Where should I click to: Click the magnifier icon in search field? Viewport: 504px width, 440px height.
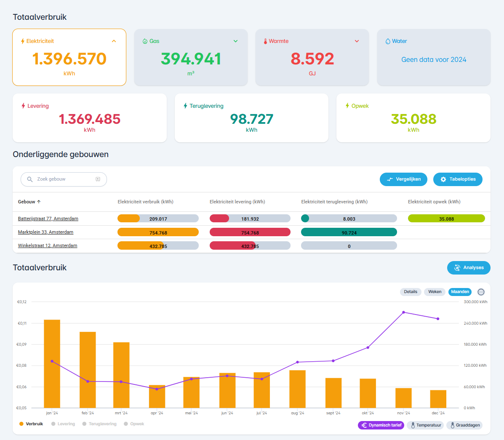tap(30, 179)
